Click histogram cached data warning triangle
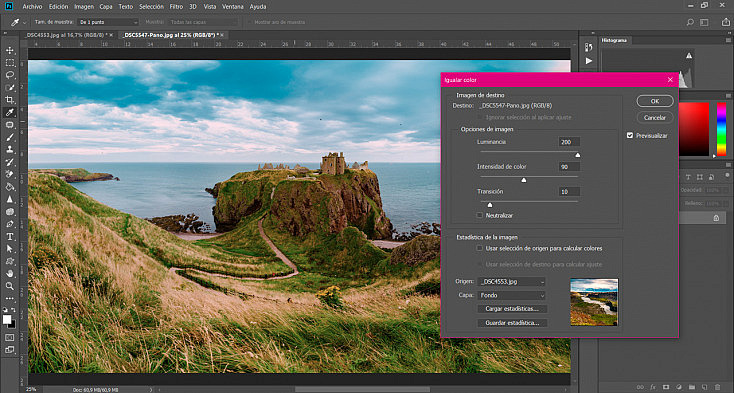 click(689, 56)
